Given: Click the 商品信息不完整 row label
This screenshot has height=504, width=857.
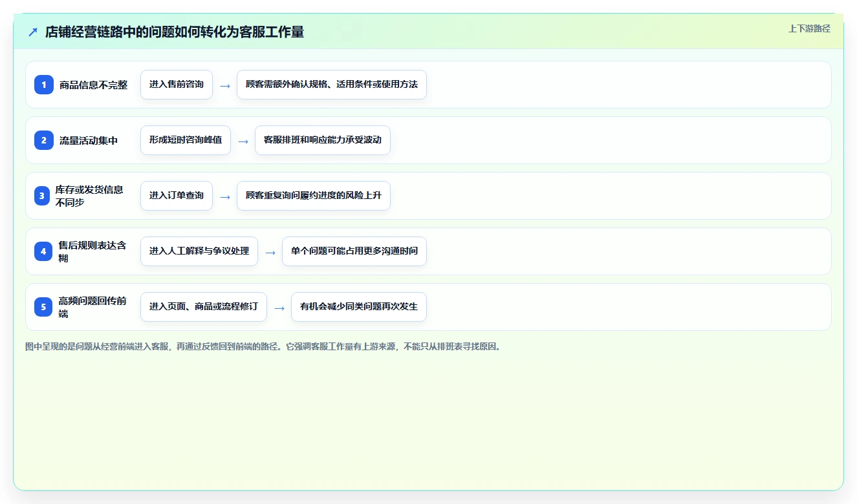Looking at the screenshot, I should point(94,85).
